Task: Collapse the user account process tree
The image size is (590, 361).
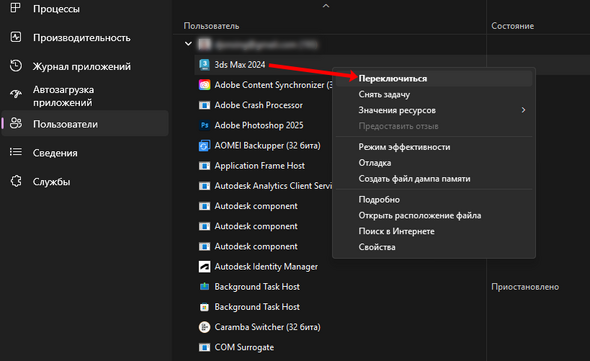Action: [x=188, y=44]
